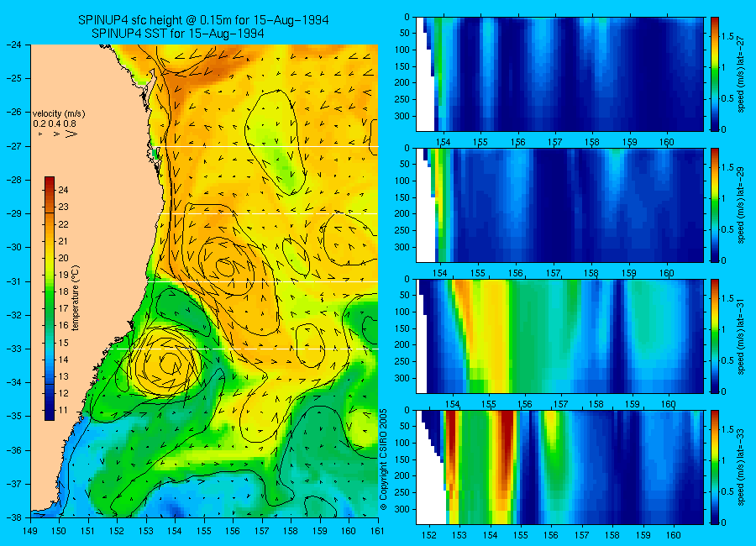756x546 pixels.
Task: Click the white transect line at -27 on map
Action: click(270, 146)
